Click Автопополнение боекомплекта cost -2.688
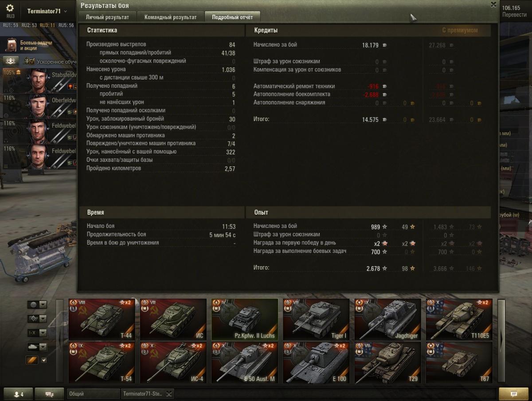 [x=371, y=95]
